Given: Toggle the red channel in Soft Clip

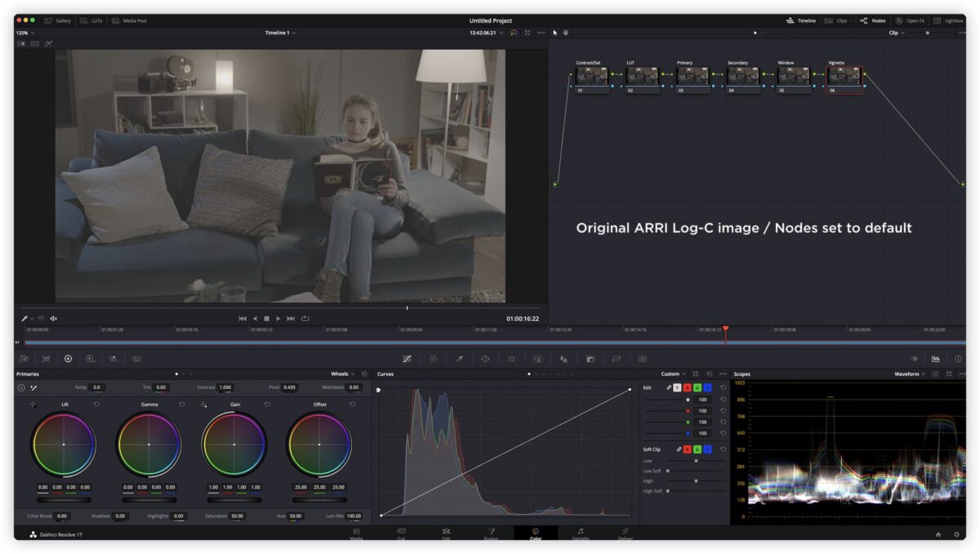Looking at the screenshot, I should click(688, 449).
